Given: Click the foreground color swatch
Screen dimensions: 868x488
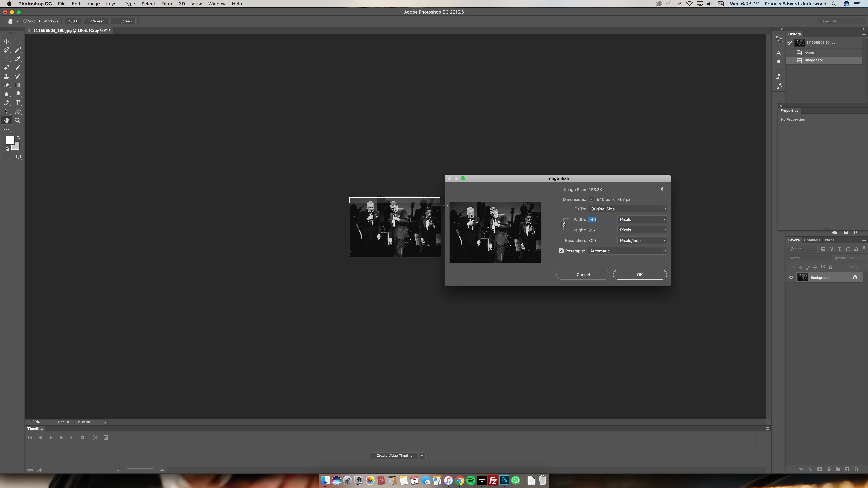Looking at the screenshot, I should point(10,140).
